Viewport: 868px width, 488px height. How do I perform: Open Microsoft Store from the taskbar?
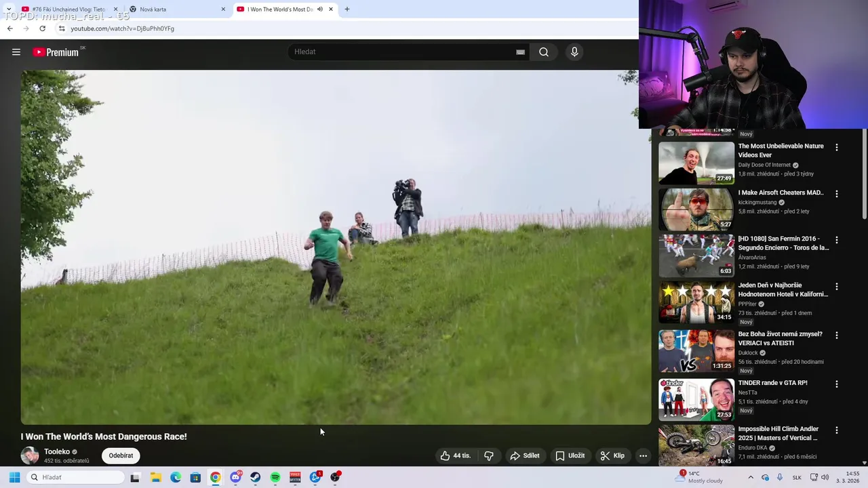(195, 477)
